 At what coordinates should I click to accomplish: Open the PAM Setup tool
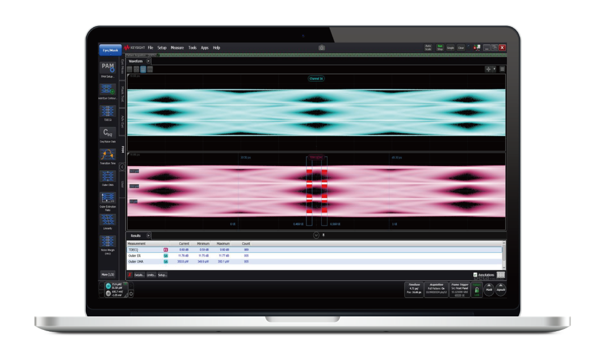coord(108,68)
